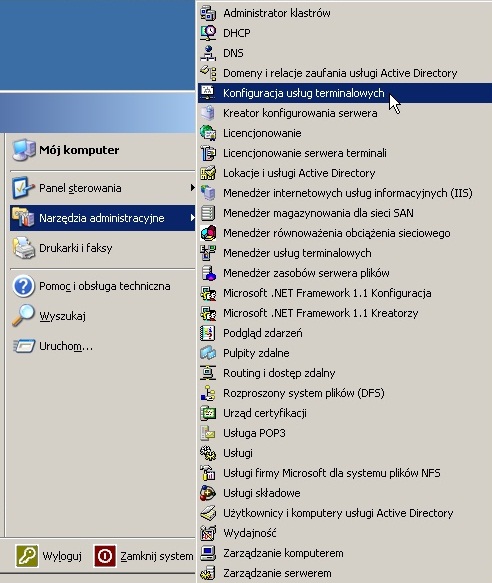Click the Wyloguj button
The image size is (492, 583).
pyautogui.click(x=49, y=556)
